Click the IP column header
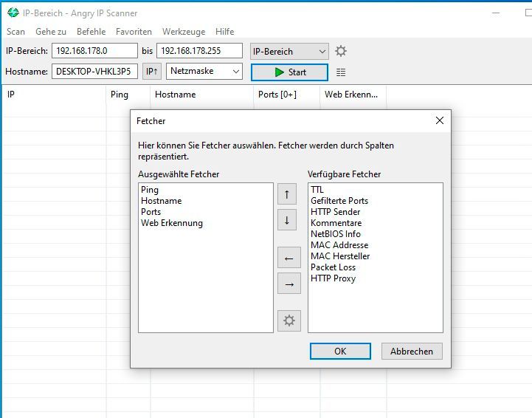This screenshot has height=418, width=532. tap(55, 95)
